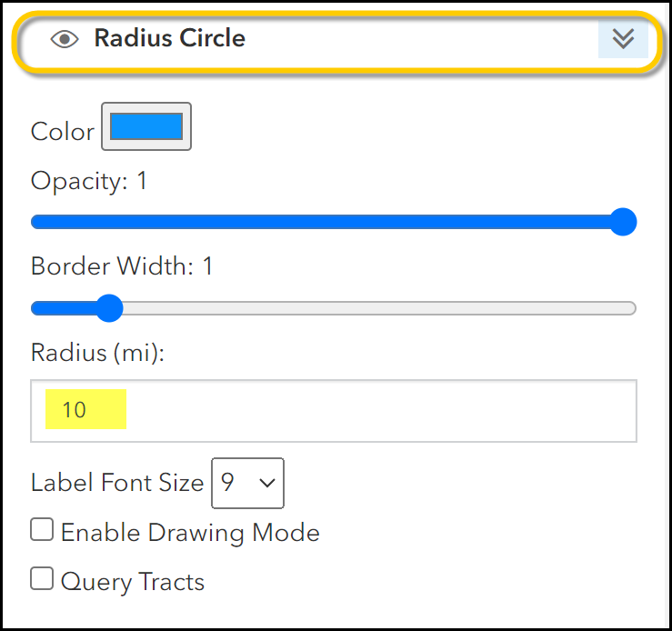Screen dimensions: 672x631
Task: Enable Drawing Mode checkbox
Action: tap(42, 529)
